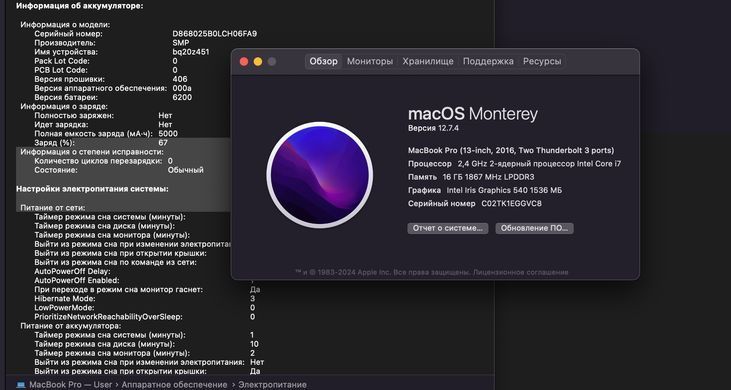Open the Ресурсы tab
Screen dimensions: 731x390
[542, 62]
